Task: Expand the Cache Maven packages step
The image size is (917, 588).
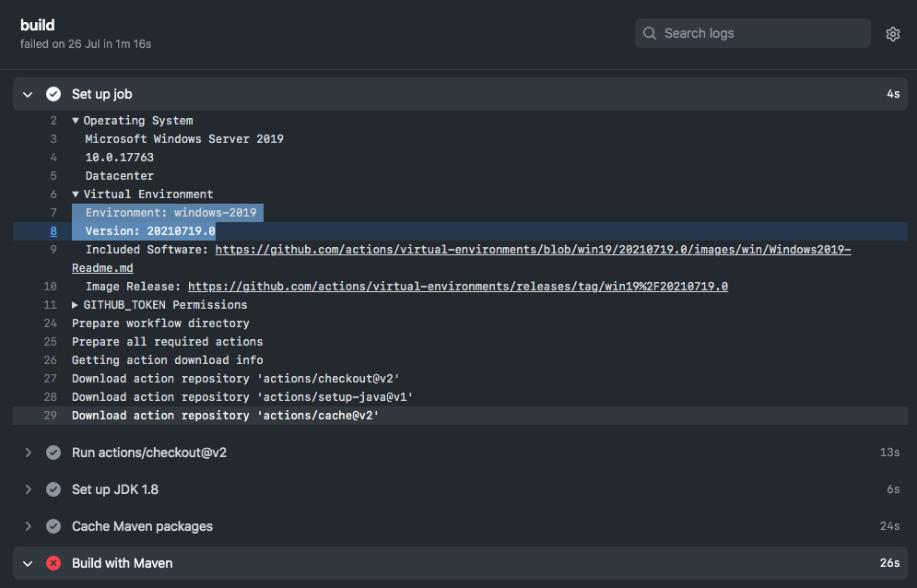Action: click(x=28, y=526)
